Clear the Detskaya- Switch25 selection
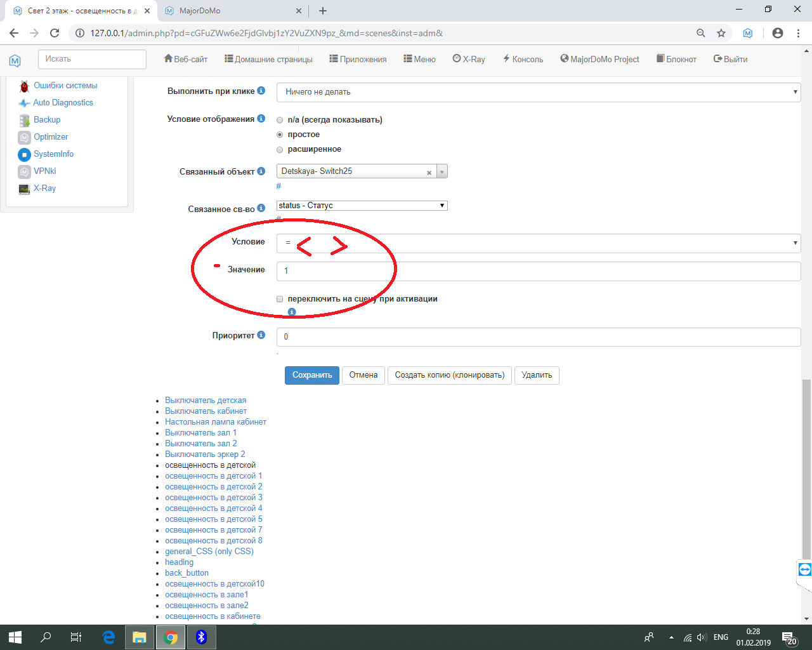This screenshot has height=650, width=812. [x=429, y=173]
